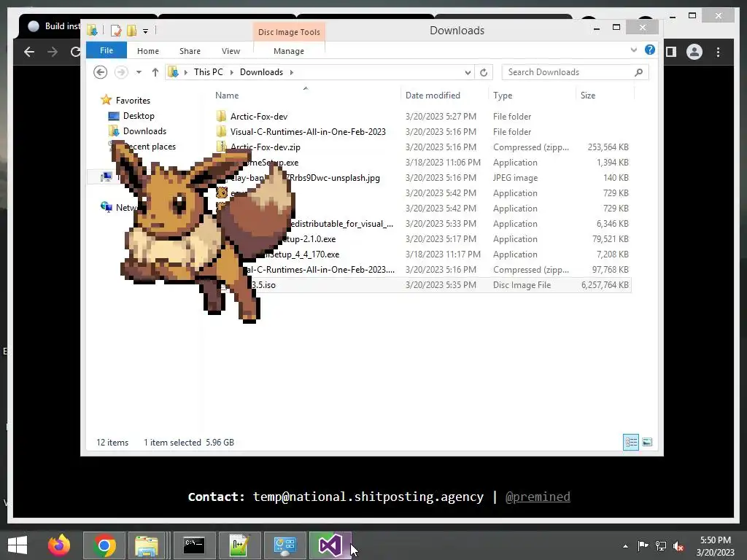Open Command Prompt from the taskbar
Screen dimensions: 747x560
tap(194, 545)
